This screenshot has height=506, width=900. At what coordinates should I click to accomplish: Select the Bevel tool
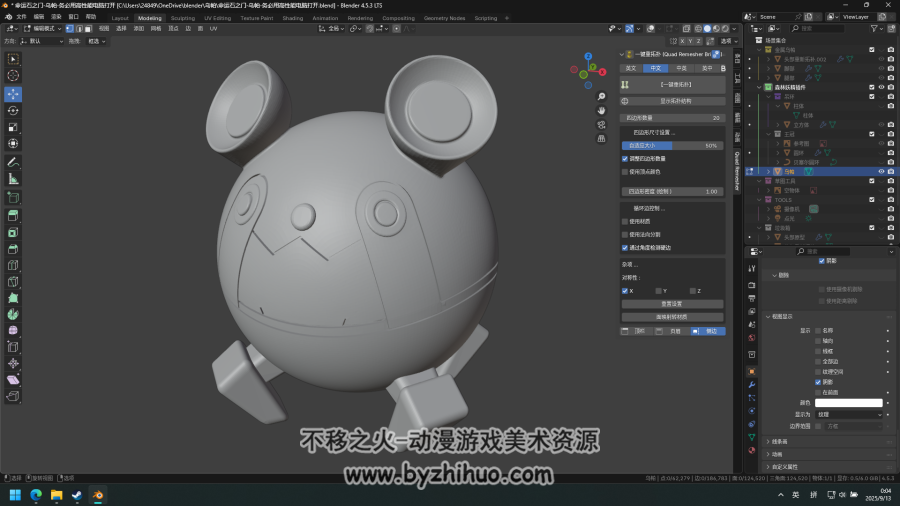pos(13,249)
